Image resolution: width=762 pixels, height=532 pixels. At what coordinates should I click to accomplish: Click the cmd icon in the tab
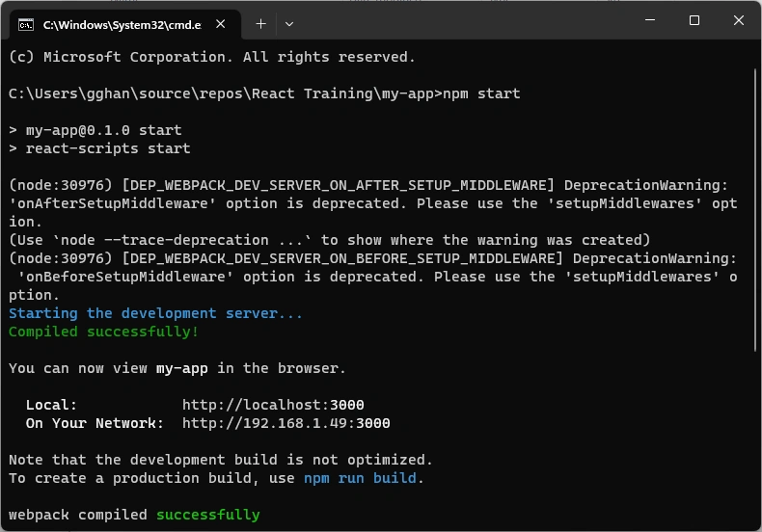point(26,24)
